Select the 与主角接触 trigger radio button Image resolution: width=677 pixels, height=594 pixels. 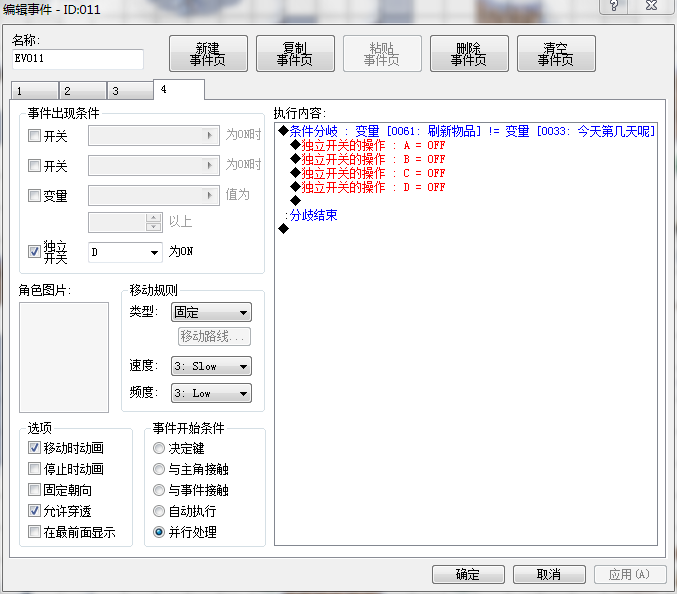point(159,469)
